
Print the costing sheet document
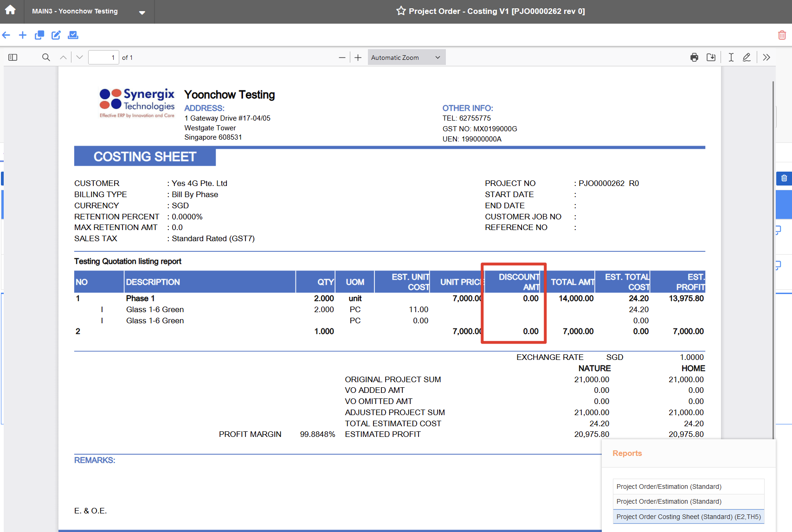[x=694, y=58]
